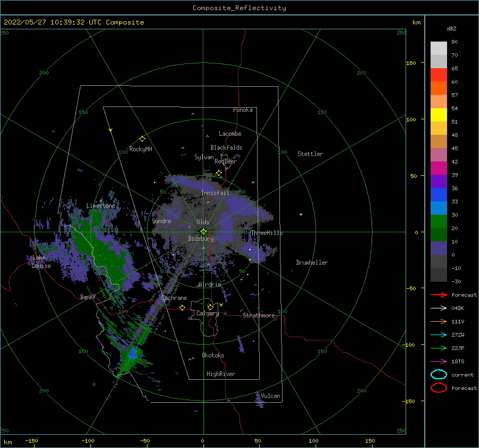Click the Banff label
Screen dimensions: 479x448
pos(88,297)
